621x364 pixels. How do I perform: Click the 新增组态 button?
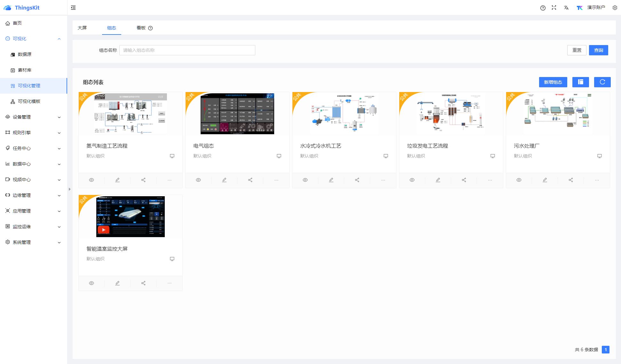[x=553, y=82]
